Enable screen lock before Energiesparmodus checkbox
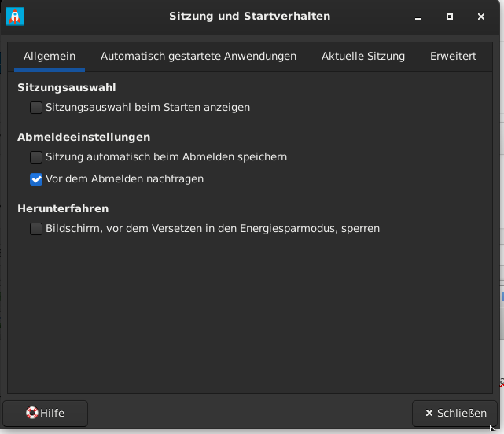Image resolution: width=504 pixels, height=434 pixels. (x=36, y=229)
